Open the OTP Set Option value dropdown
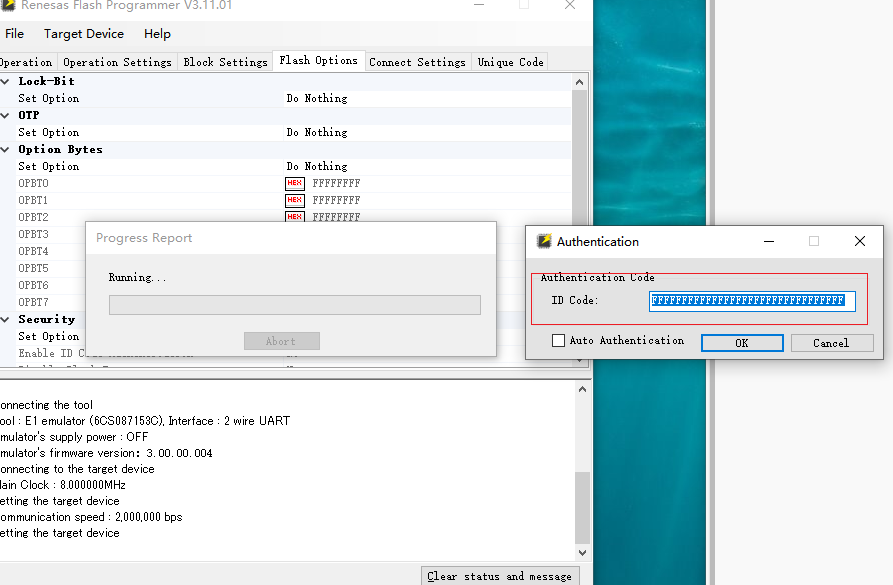 coord(428,133)
